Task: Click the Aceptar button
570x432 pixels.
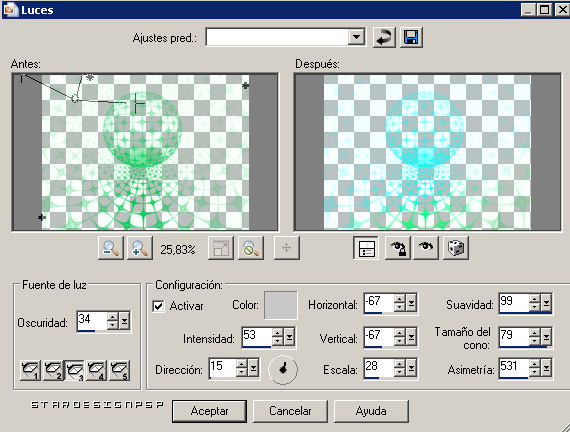Action: [x=209, y=411]
